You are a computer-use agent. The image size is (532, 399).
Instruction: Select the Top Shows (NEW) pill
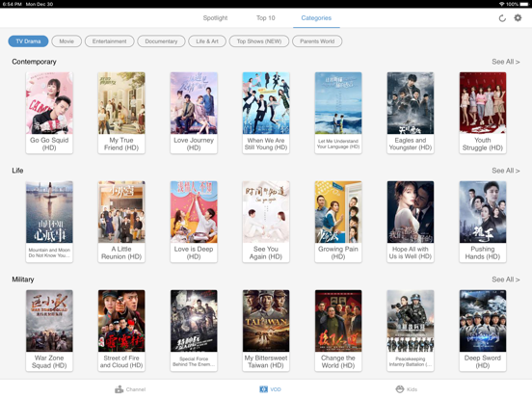(x=259, y=41)
